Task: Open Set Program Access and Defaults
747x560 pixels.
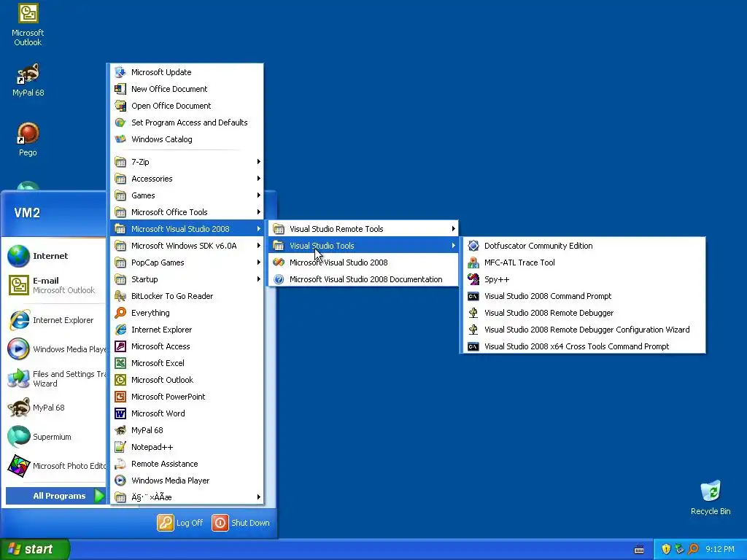Action: (x=187, y=122)
